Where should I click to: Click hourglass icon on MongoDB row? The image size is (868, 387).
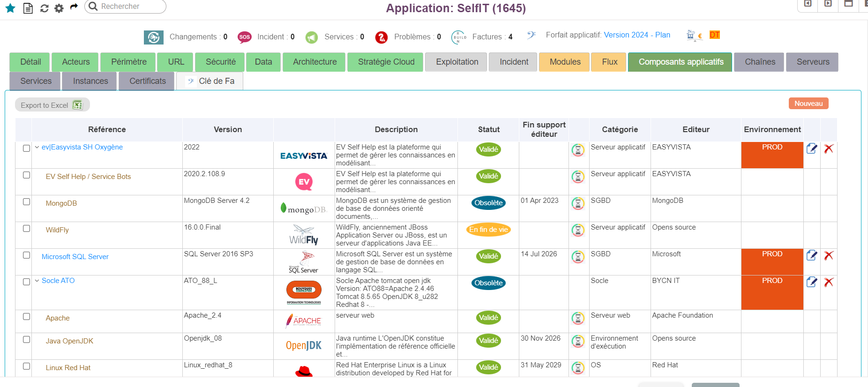tap(578, 204)
